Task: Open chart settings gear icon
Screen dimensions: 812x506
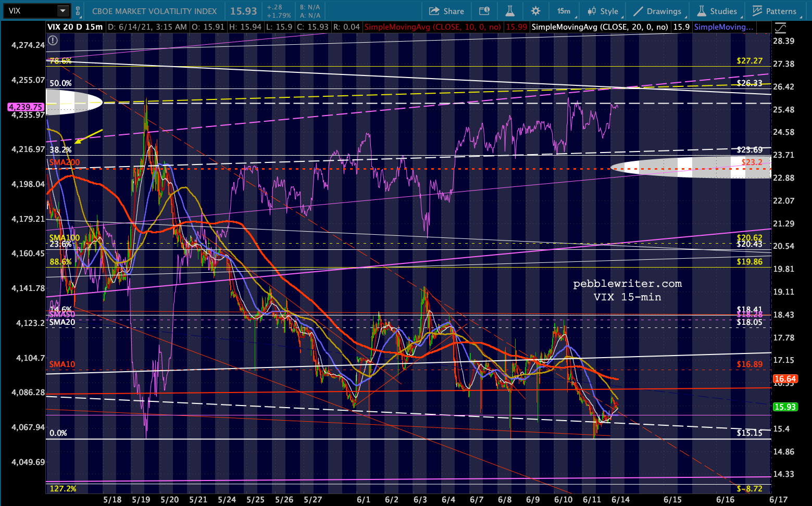Action: tap(535, 11)
